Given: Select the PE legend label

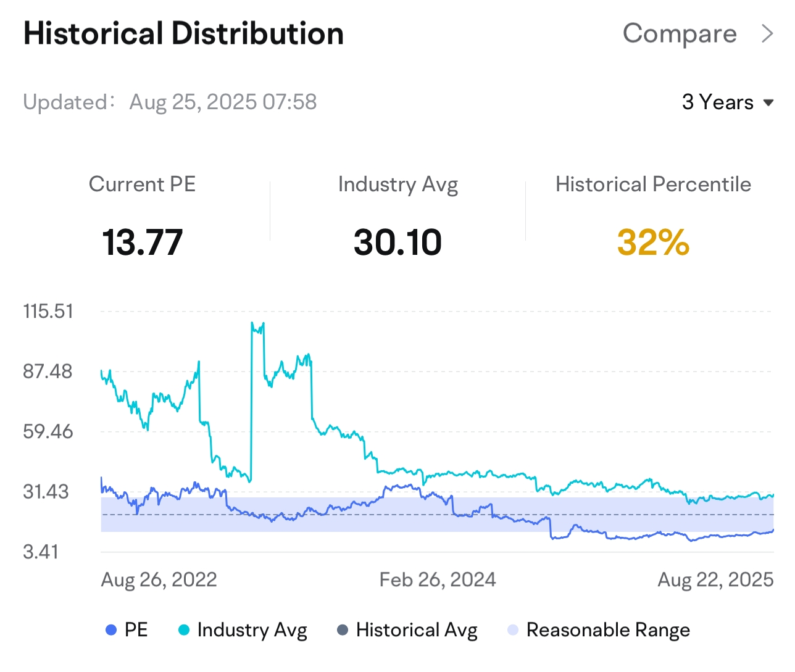Looking at the screenshot, I should (x=136, y=630).
